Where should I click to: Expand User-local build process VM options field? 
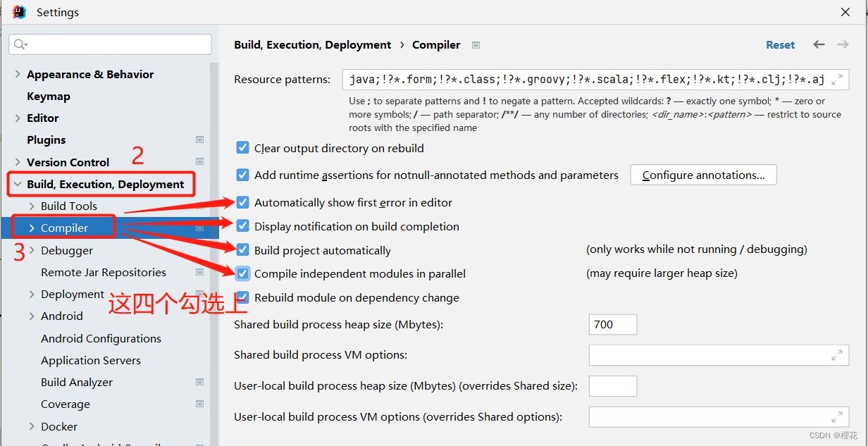(836, 416)
